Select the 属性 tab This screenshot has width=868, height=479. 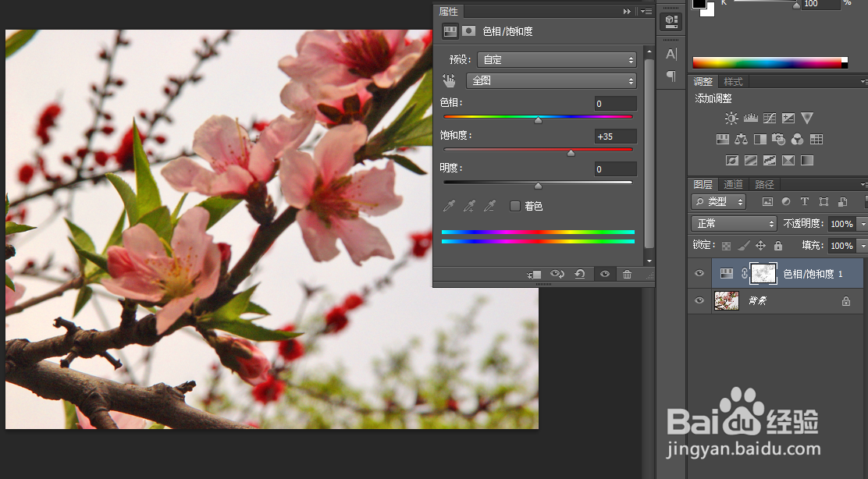click(448, 11)
